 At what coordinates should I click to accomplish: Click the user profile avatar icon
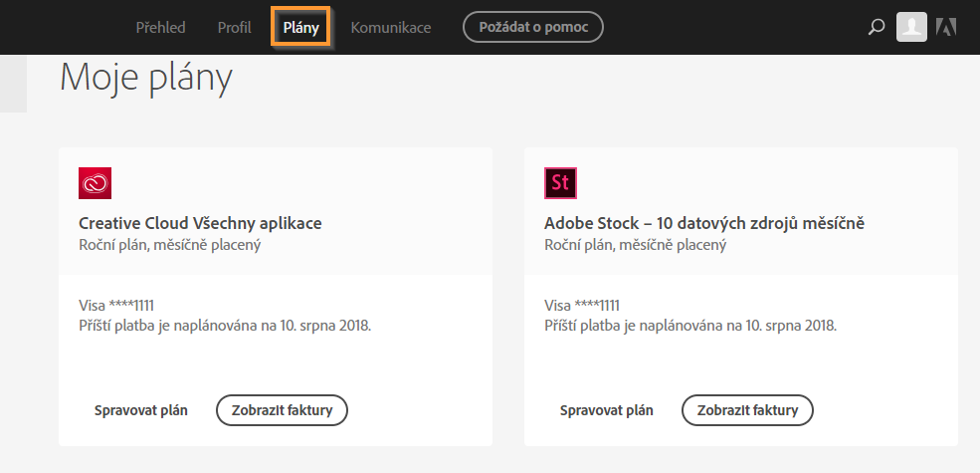point(911,27)
